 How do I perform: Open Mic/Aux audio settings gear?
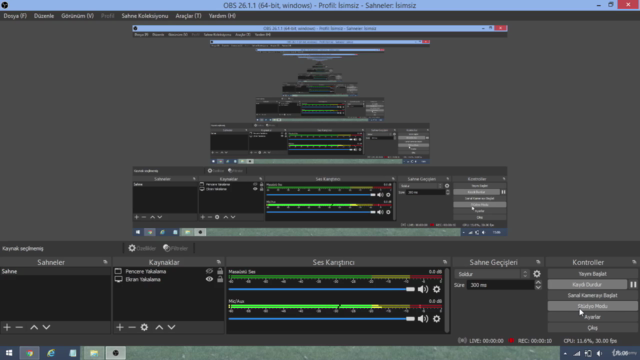437,318
